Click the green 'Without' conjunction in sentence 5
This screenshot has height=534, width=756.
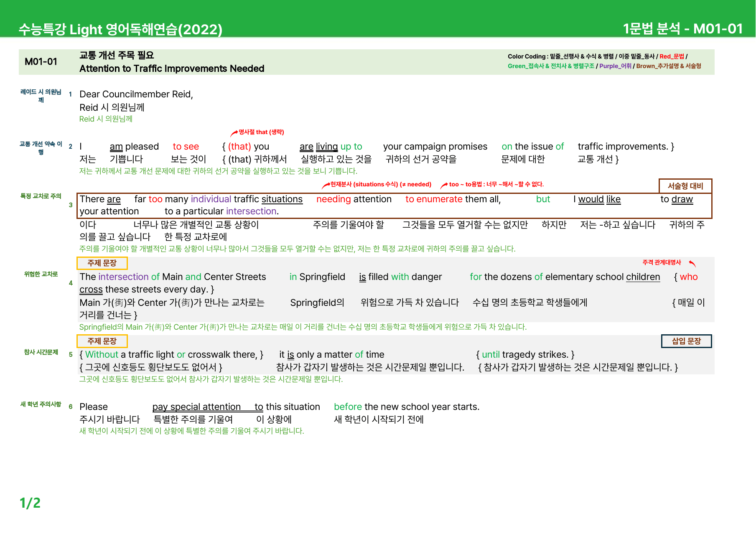tap(102, 354)
